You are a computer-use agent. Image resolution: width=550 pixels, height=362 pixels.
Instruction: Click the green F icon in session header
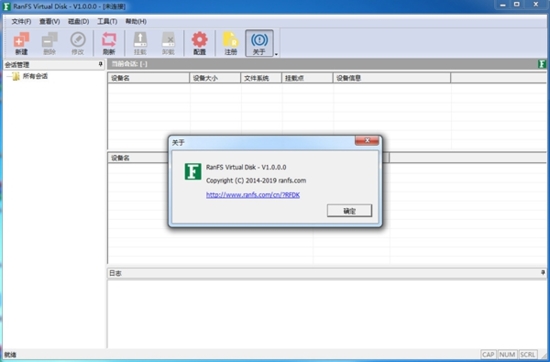click(542, 64)
